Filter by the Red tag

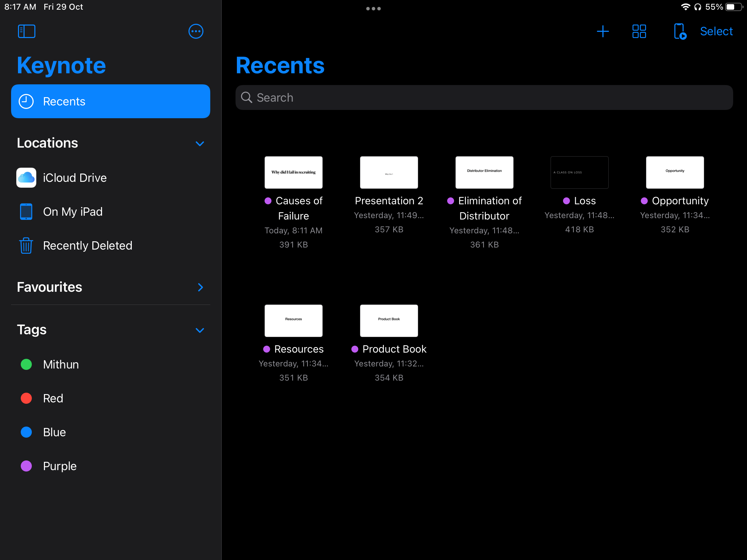click(53, 398)
